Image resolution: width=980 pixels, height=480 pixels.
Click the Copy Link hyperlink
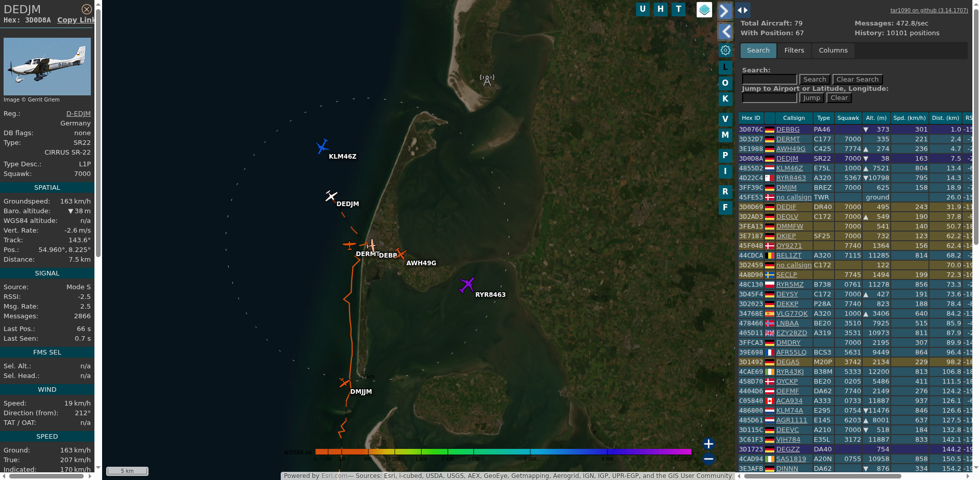click(x=76, y=20)
